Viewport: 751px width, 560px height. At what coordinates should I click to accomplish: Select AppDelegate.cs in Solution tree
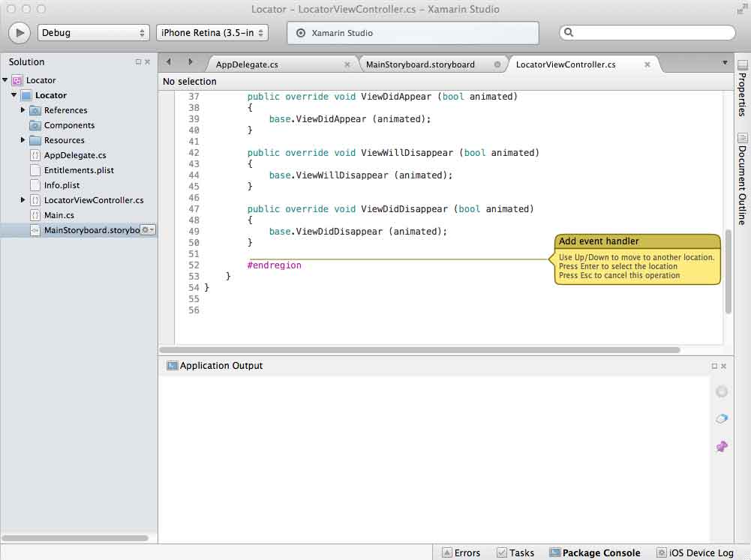(x=75, y=155)
